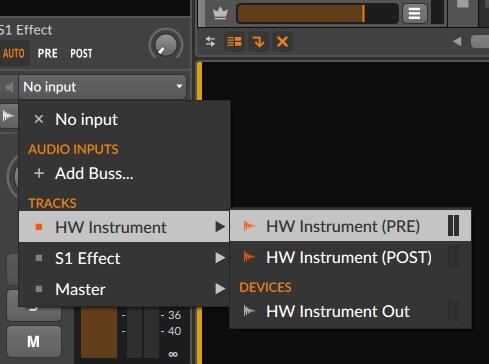Image resolution: width=489 pixels, height=364 pixels.
Task: Click the -36 dB scale mark
Action: pos(171,315)
